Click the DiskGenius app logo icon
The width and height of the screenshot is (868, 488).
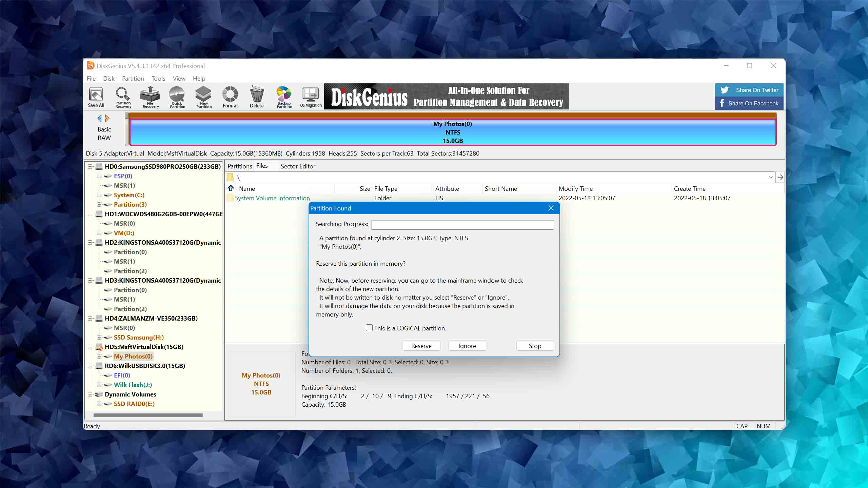pyautogui.click(x=91, y=65)
